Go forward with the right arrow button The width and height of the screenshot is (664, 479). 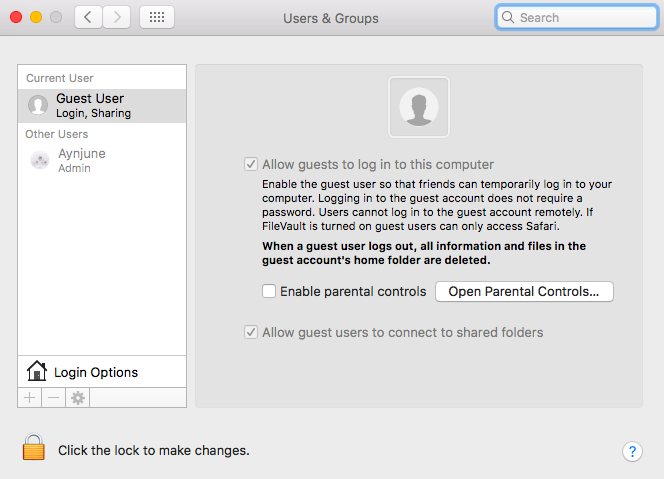click(x=116, y=17)
